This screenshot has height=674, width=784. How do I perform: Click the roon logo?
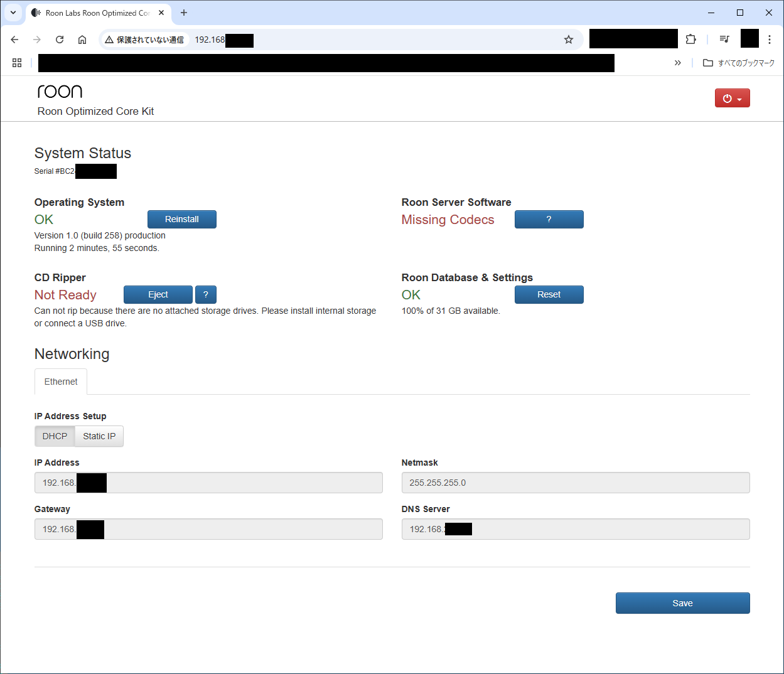click(60, 92)
